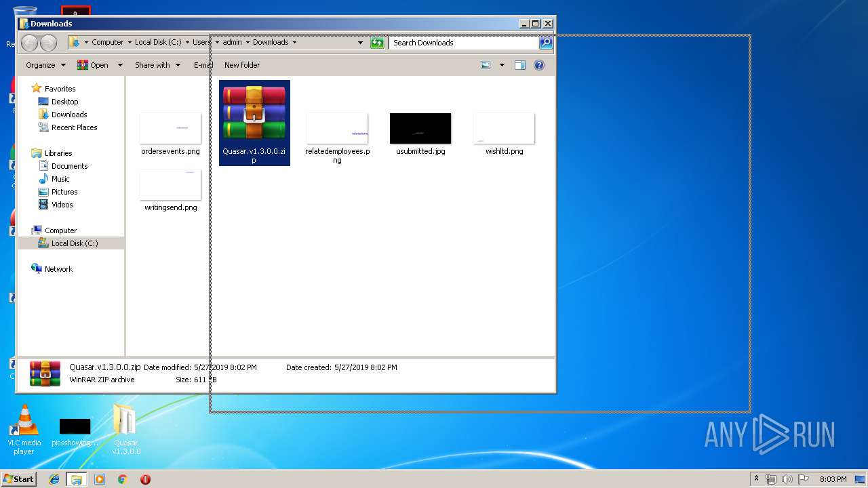
Task: Click Open in the toolbar
Action: pyautogui.click(x=93, y=65)
